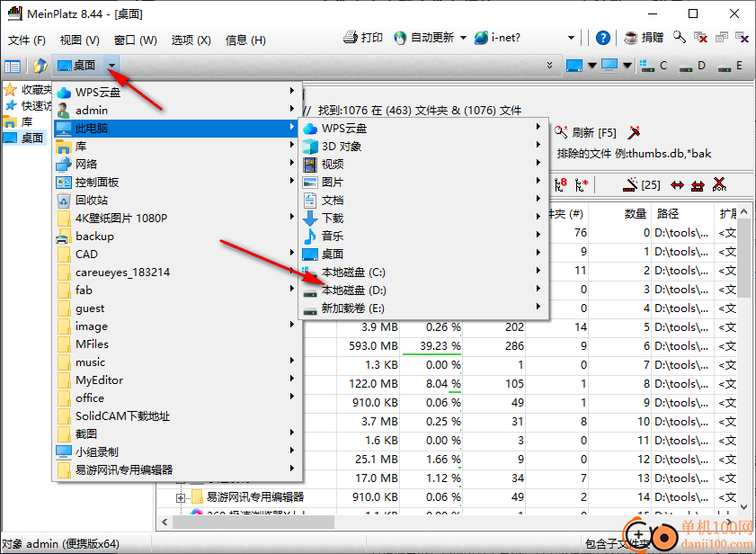Open the 文件 (F) menu

pyautogui.click(x=26, y=40)
